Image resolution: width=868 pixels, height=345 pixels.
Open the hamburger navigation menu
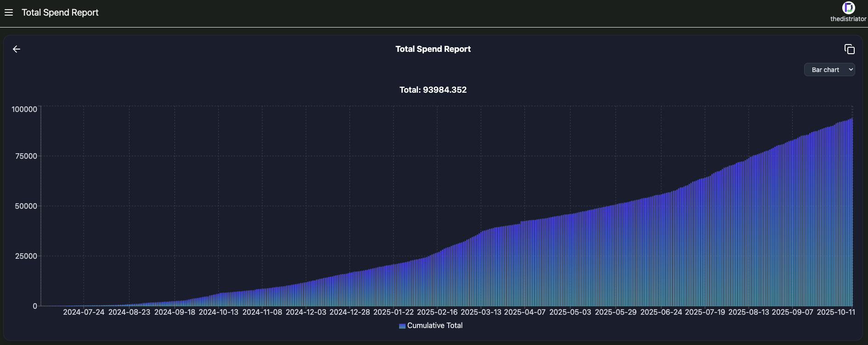[9, 12]
